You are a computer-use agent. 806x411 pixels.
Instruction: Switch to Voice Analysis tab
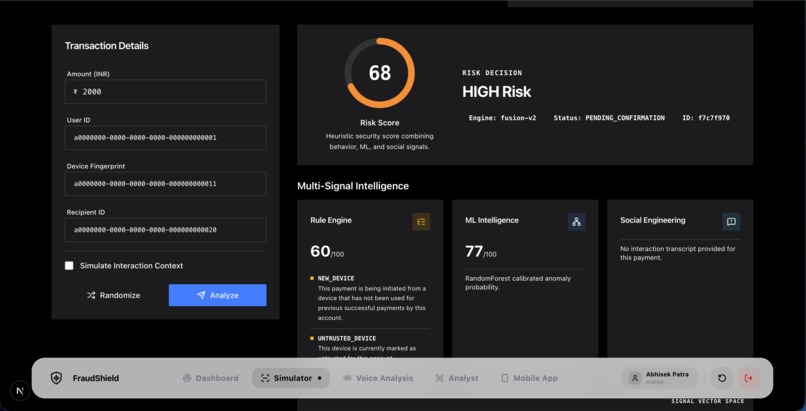pos(378,378)
